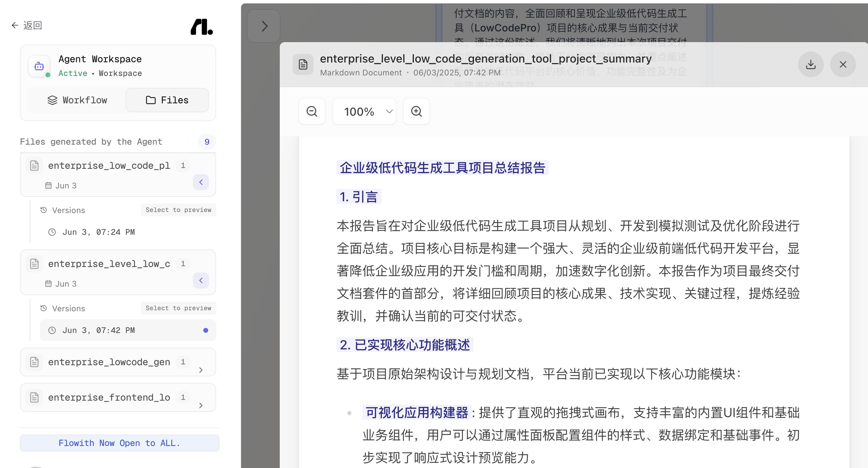Collapse versions of enterprise_level_low_c file
The width and height of the screenshot is (868, 468).
pos(201,280)
